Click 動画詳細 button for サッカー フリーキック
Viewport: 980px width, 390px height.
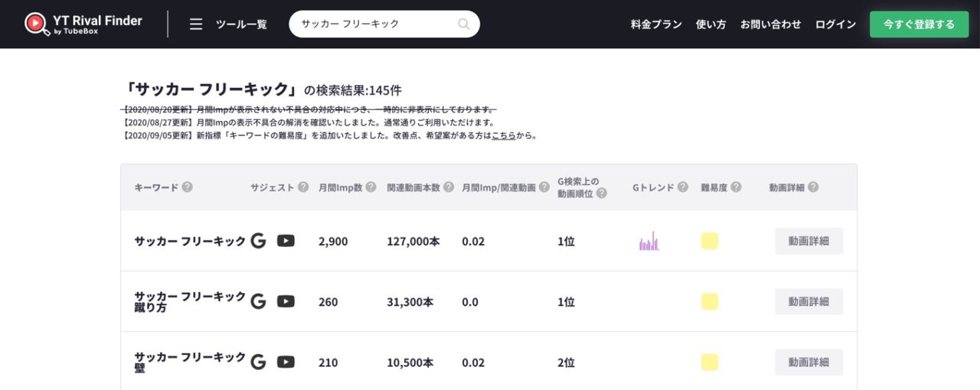[x=808, y=241]
